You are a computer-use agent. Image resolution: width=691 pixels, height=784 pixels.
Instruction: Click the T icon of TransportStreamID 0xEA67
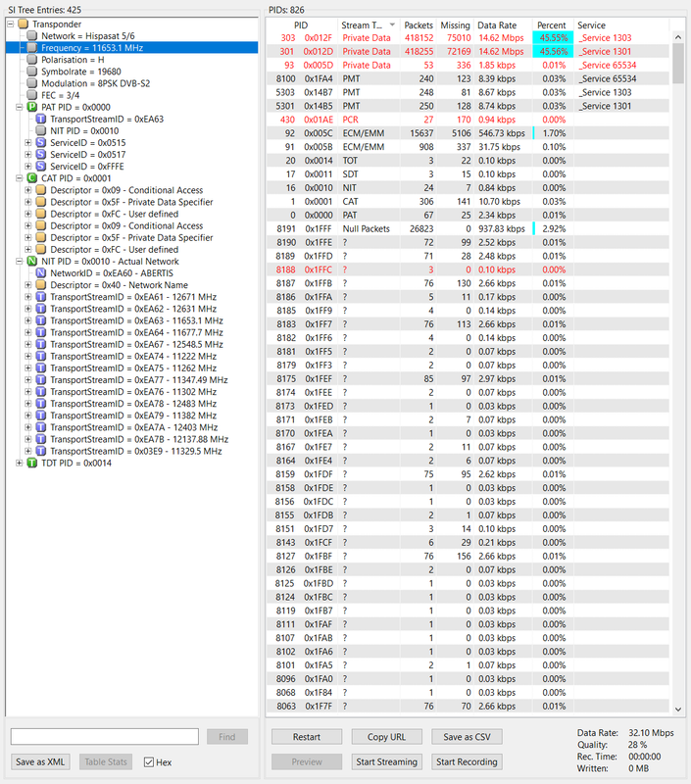click(41, 345)
